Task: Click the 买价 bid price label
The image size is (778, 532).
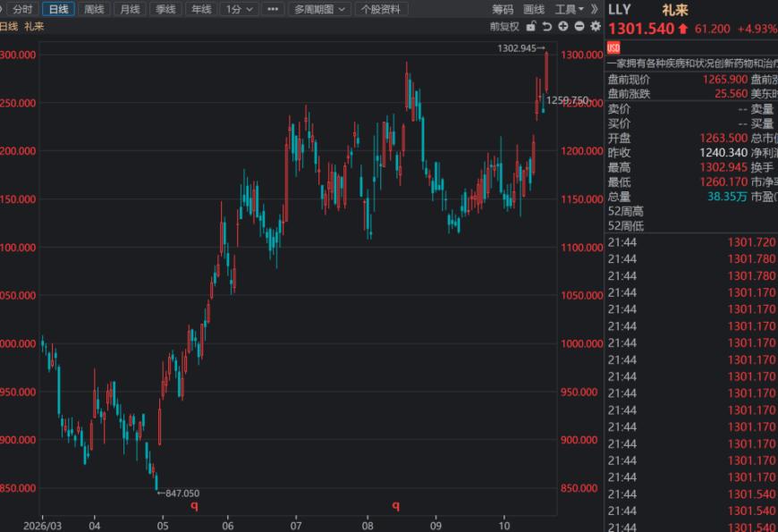Action: (x=619, y=123)
